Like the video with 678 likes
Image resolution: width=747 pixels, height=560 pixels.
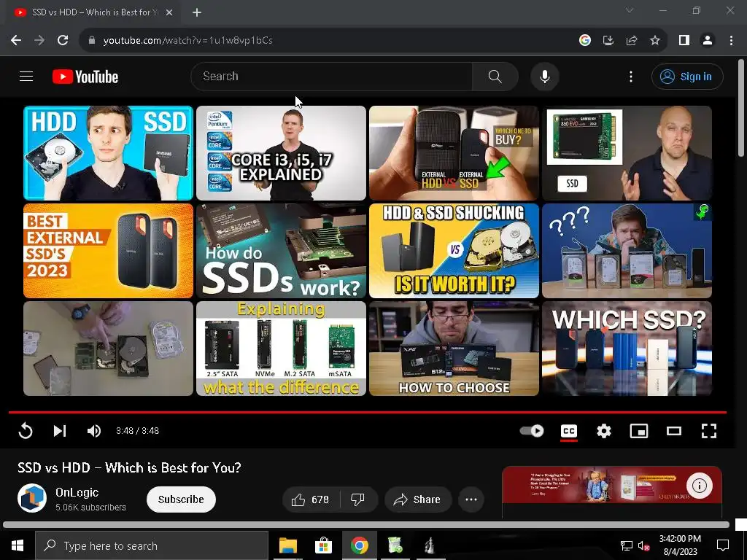tap(311, 499)
